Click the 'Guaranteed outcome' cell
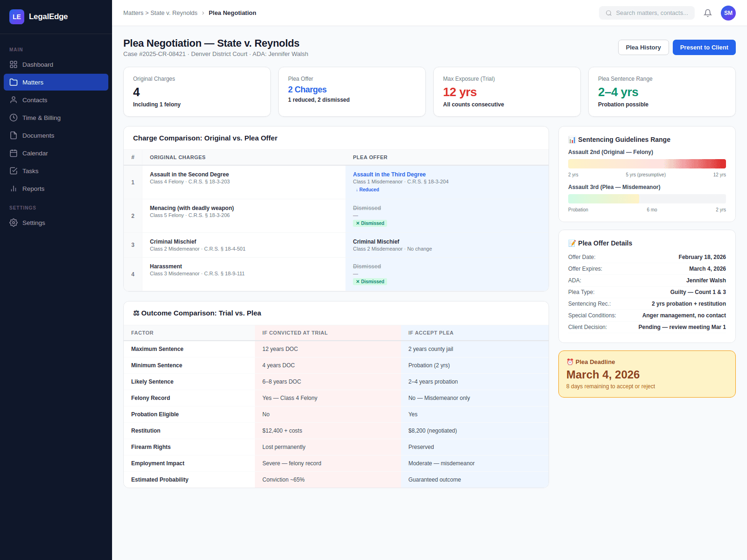This screenshot has width=747, height=560. click(475, 480)
